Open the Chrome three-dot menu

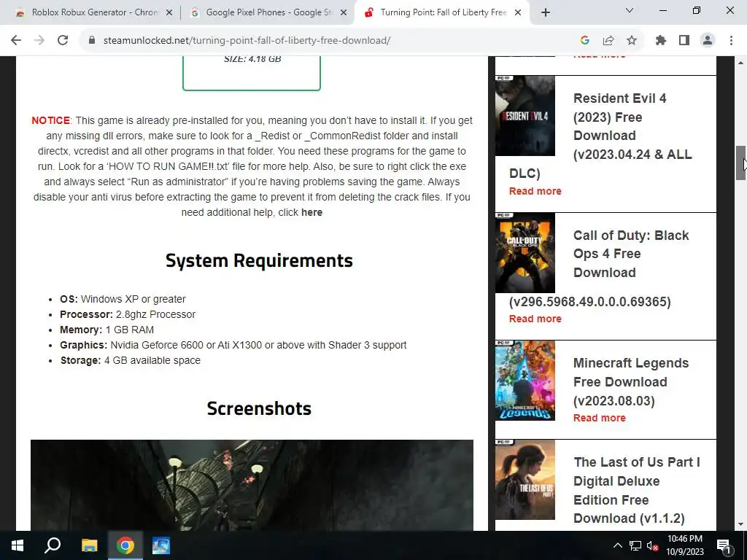(731, 41)
